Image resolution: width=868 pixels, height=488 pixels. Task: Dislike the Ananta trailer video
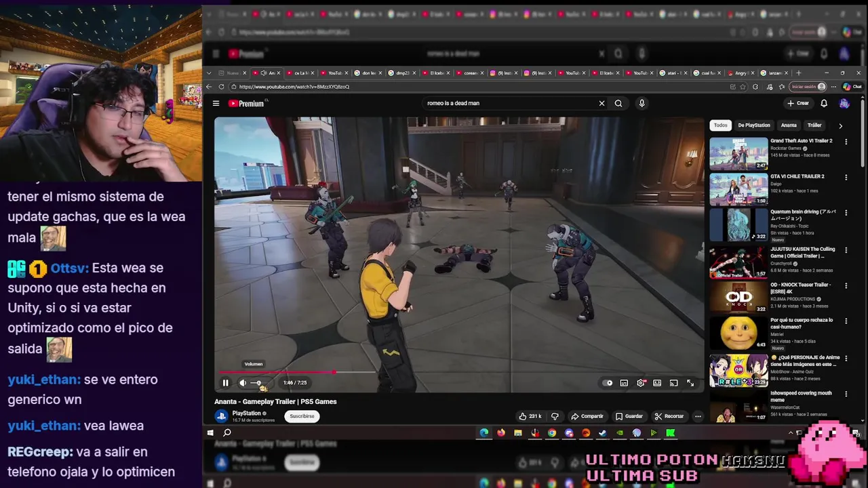pyautogui.click(x=555, y=416)
